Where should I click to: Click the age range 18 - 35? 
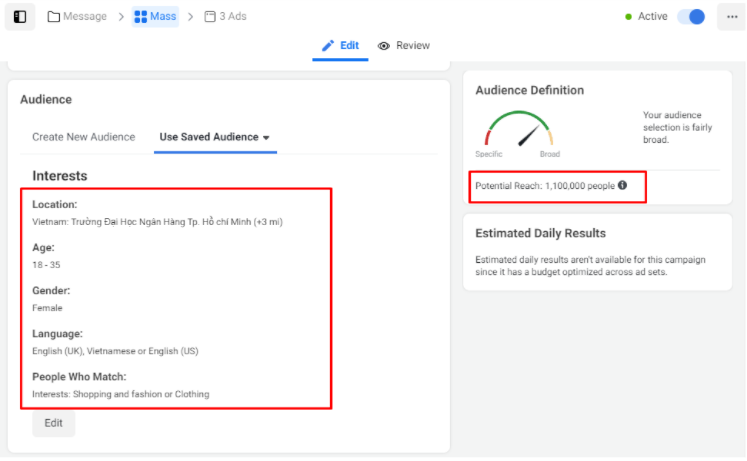click(x=46, y=265)
